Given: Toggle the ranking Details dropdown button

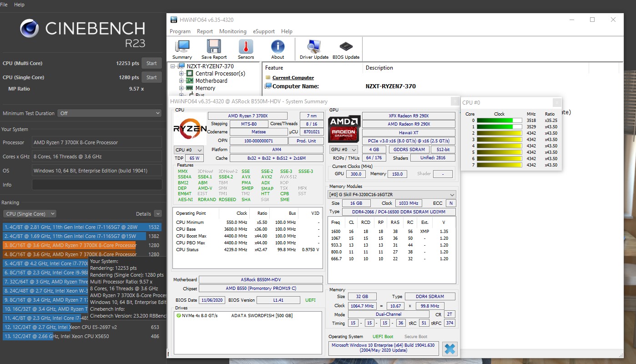Looking at the screenshot, I should click(158, 214).
